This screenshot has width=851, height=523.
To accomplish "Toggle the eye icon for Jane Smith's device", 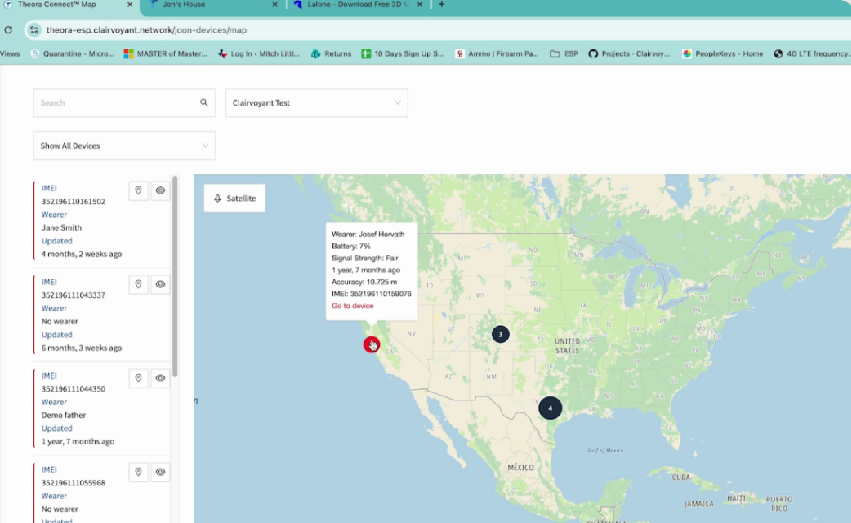I will (160, 190).
